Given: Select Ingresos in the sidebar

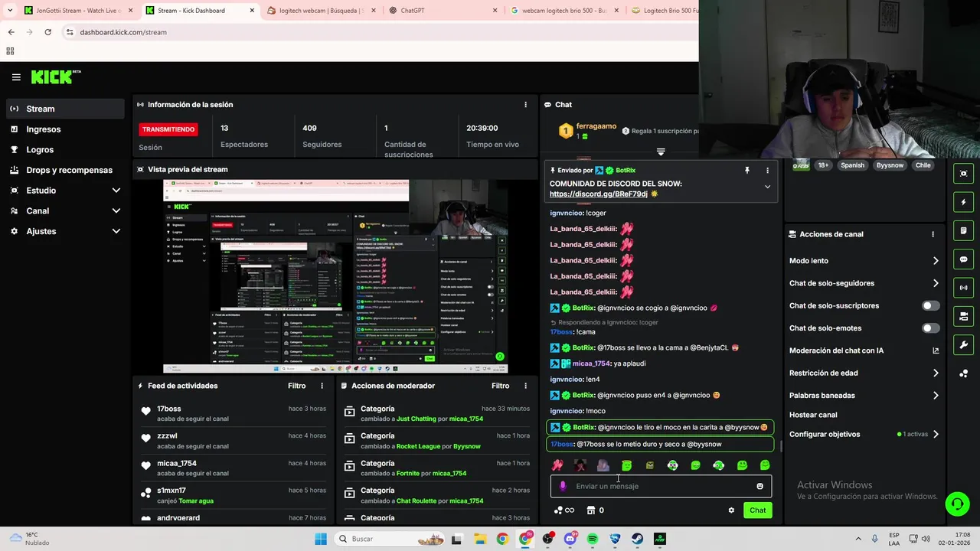Looking at the screenshot, I should (65, 129).
